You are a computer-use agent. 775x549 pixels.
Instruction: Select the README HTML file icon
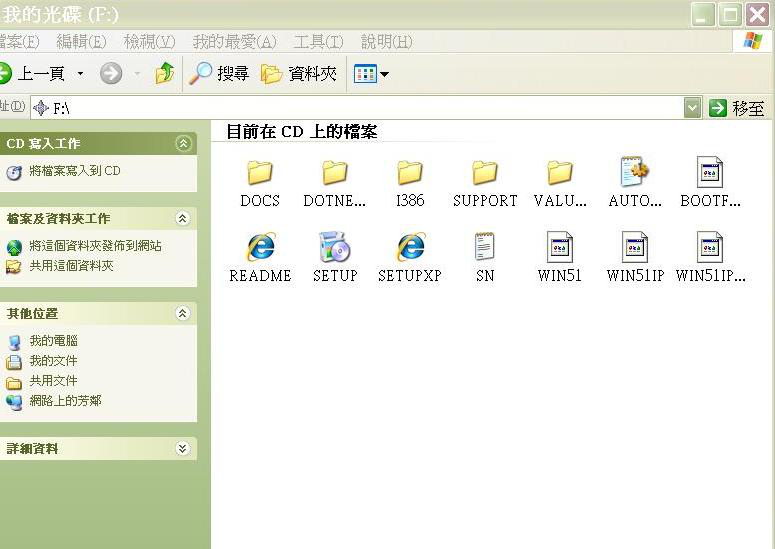(260, 247)
